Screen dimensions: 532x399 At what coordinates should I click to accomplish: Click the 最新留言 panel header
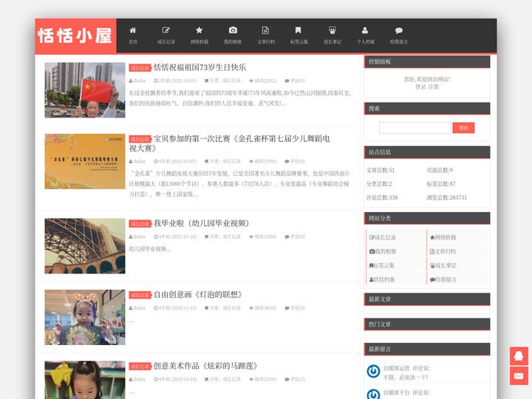coord(427,349)
